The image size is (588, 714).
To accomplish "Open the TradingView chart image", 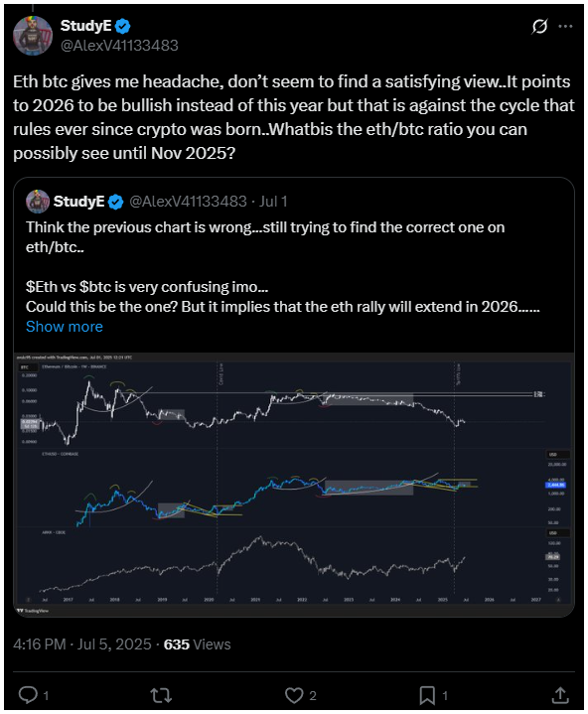I will click(294, 485).
